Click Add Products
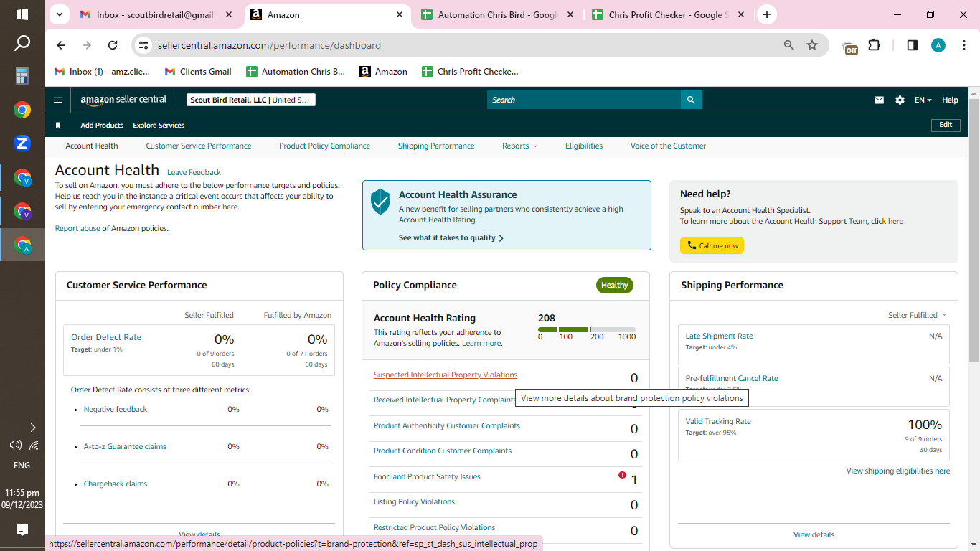Viewport: 980px width, 551px height. point(102,126)
